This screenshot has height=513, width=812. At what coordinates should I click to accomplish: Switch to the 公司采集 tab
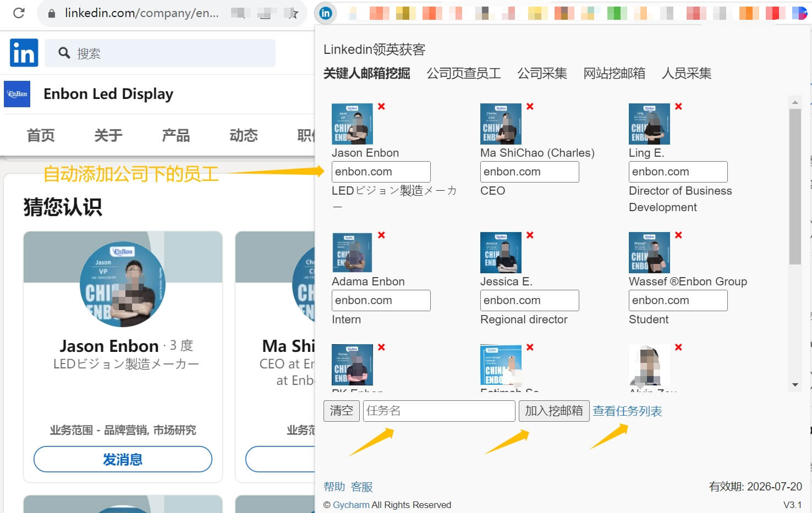tap(542, 73)
